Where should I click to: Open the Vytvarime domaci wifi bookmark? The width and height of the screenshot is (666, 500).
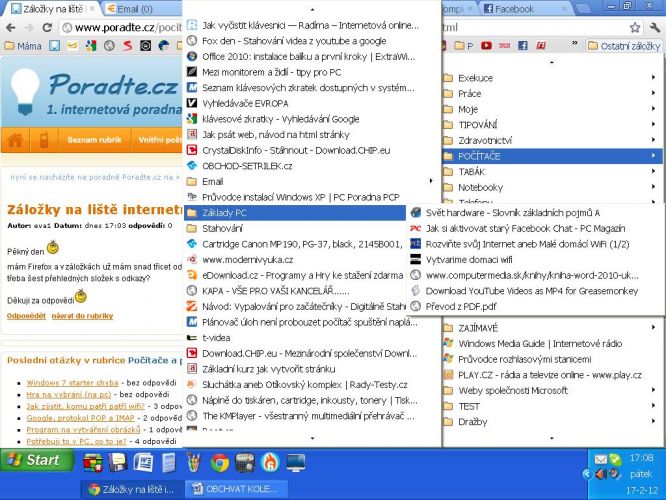coord(535,260)
